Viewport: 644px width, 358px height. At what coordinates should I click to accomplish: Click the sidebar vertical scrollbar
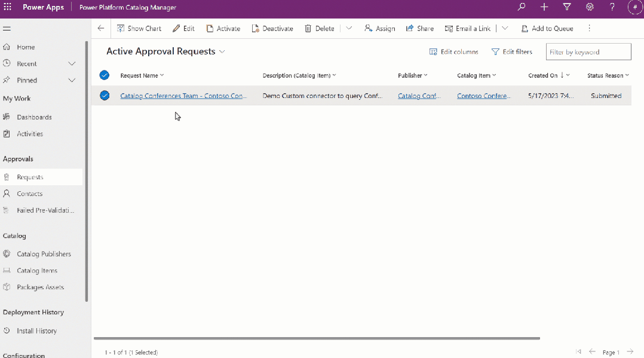pyautogui.click(x=87, y=171)
